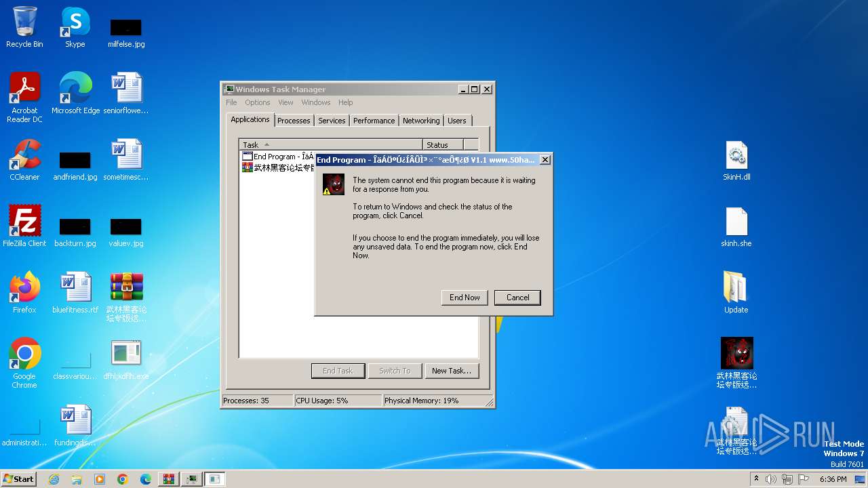
Task: Open Windows Explorer folder in taskbar
Action: (77, 479)
